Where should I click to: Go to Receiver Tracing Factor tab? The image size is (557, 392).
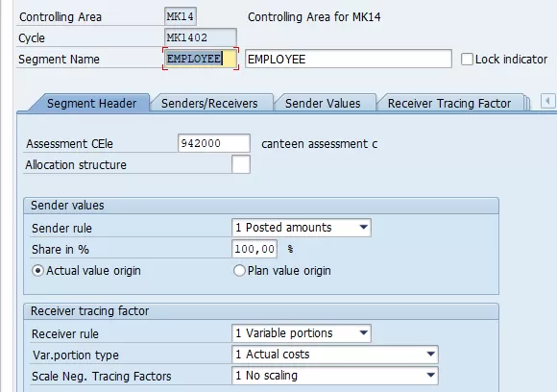(x=449, y=104)
